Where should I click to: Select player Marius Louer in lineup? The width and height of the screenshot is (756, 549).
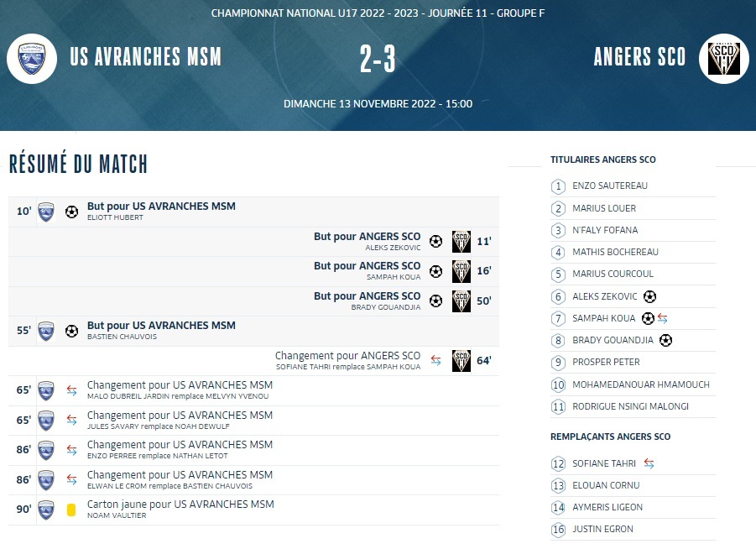click(604, 208)
